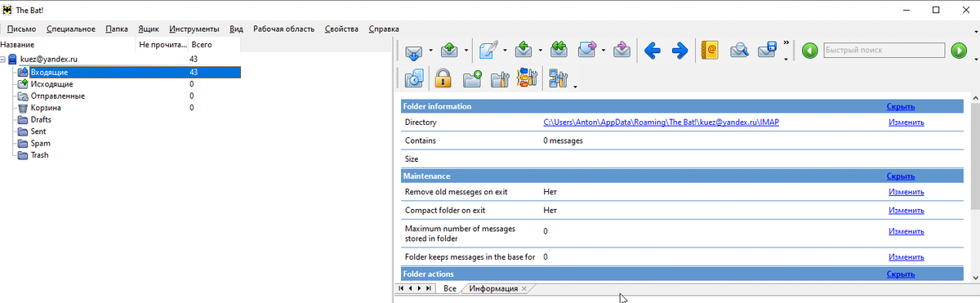Click Скрыть link for Maintenance section
This screenshot has width=980, height=303.
(901, 176)
